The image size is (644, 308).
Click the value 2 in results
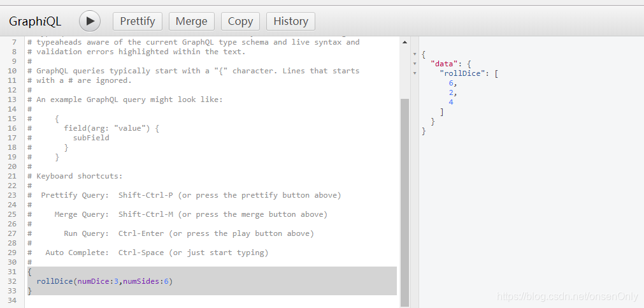coord(451,92)
